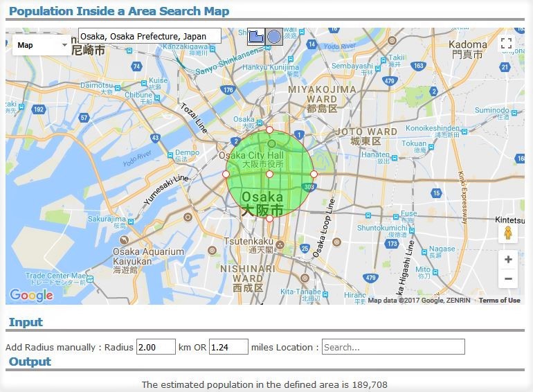Image resolution: width=533 pixels, height=392 pixels.
Task: Click the Osaka Aquarium Kaiyukan marker
Action: 124,240
